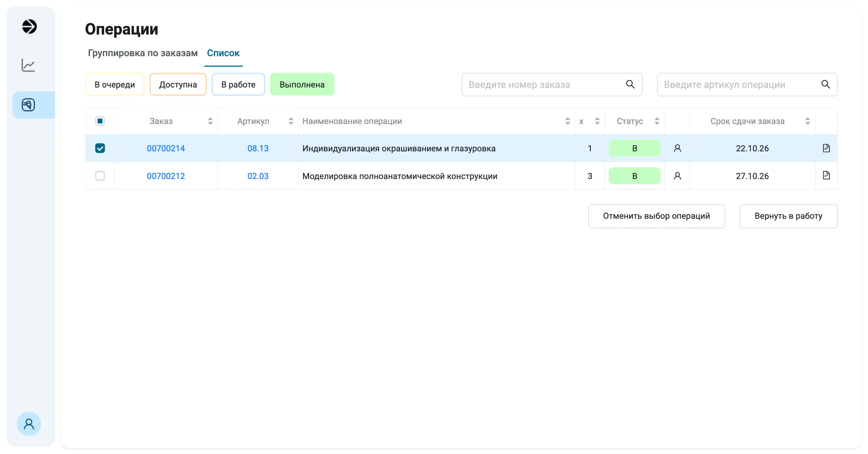This screenshot has width=868, height=454.
Task: Click assignee person icon for order 00700214
Action: point(677,148)
